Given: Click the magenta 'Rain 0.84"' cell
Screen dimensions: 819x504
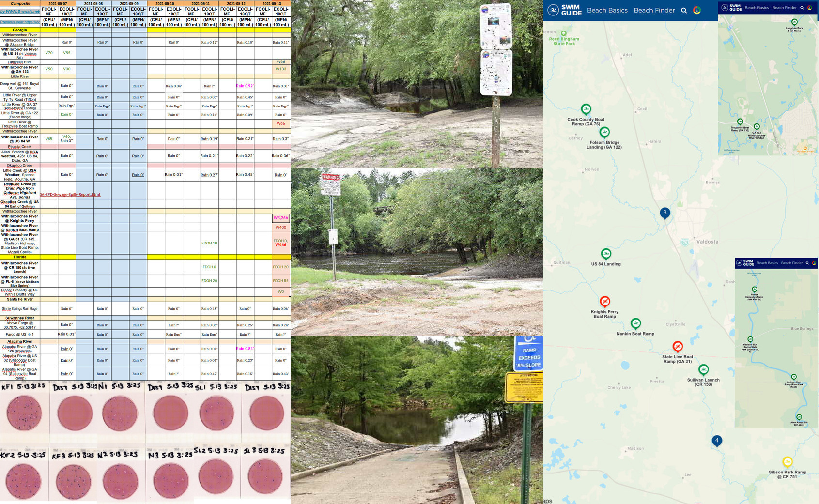Looking at the screenshot, I should click(245, 349).
